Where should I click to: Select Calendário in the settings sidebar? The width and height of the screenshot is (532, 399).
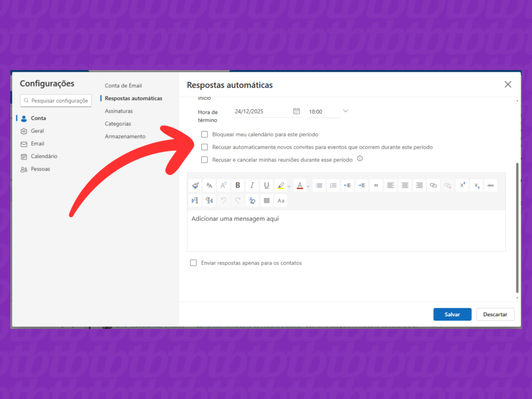44,156
